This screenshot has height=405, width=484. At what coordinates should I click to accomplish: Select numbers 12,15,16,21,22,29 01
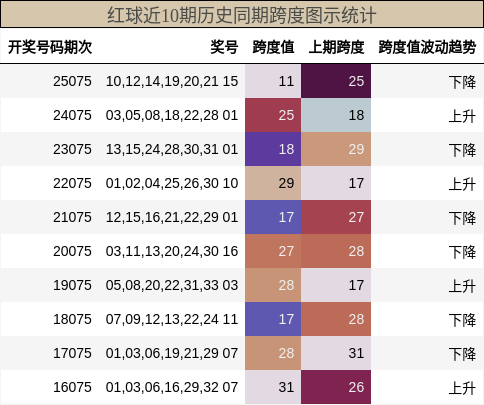(x=172, y=217)
